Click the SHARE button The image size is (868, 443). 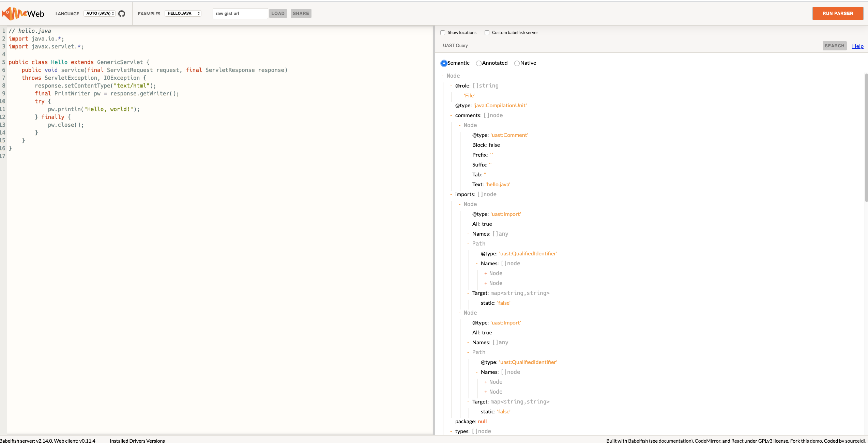(301, 13)
